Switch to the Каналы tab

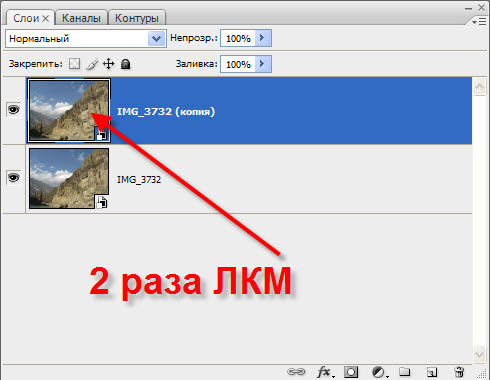click(81, 18)
